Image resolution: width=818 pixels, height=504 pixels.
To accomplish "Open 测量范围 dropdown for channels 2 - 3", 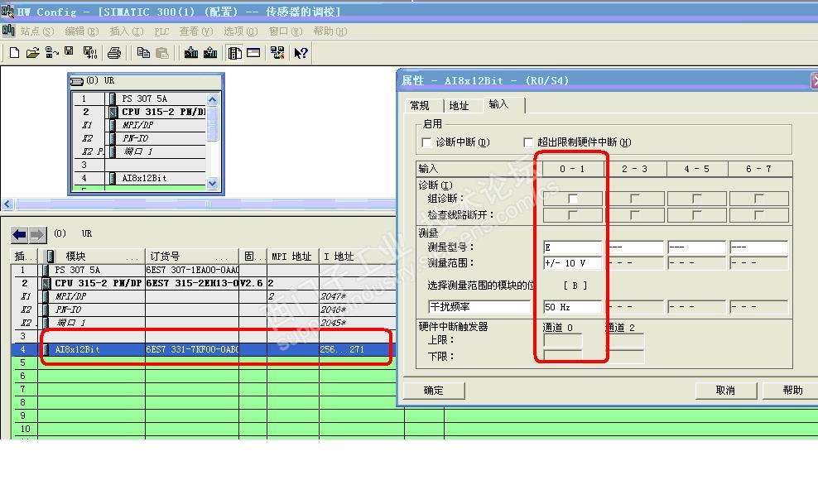I will coord(635,263).
